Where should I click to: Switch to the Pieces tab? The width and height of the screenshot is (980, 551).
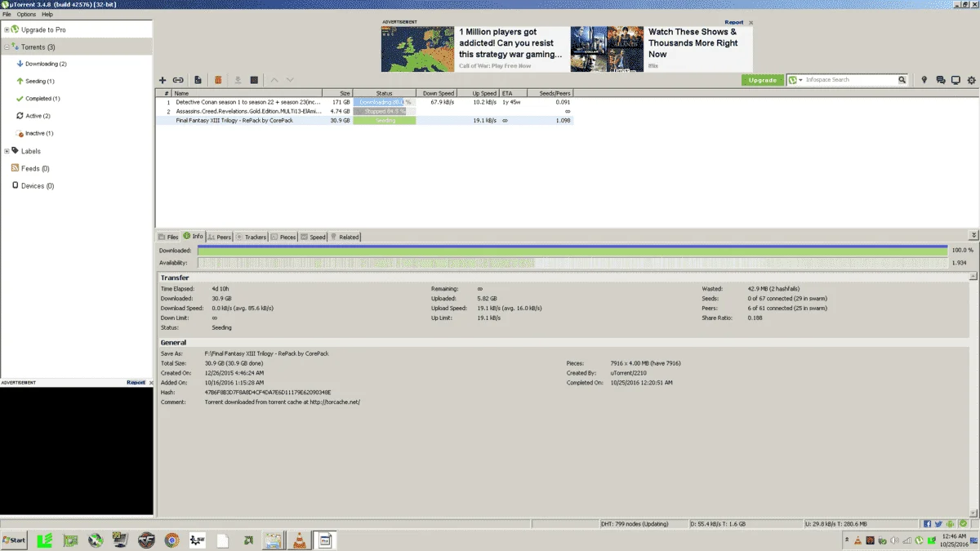coord(284,237)
